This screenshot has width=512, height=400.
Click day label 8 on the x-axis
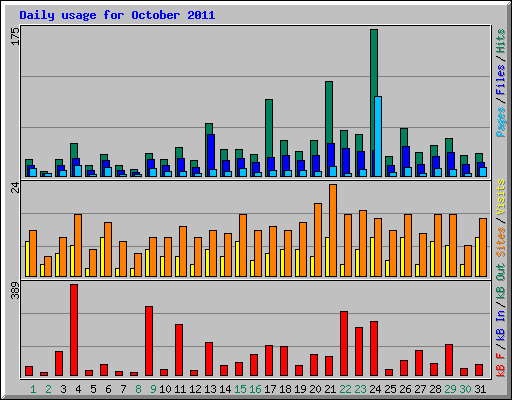(x=138, y=389)
